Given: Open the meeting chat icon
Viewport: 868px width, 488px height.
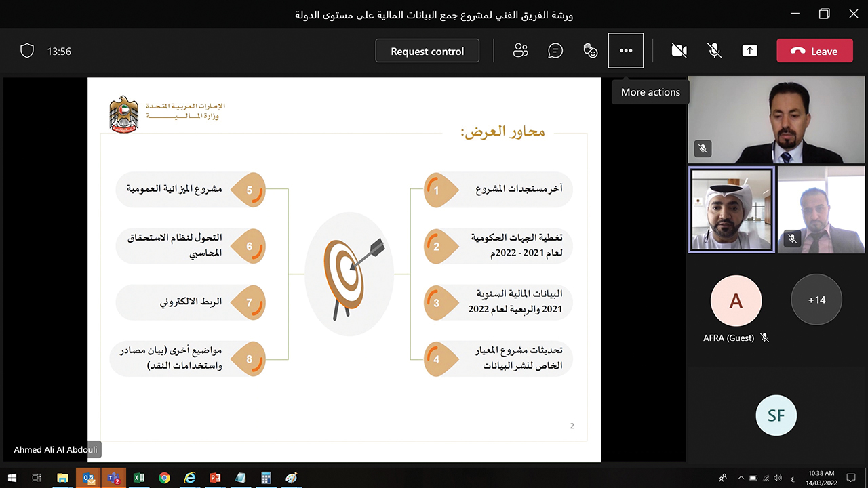Looking at the screenshot, I should [x=555, y=51].
